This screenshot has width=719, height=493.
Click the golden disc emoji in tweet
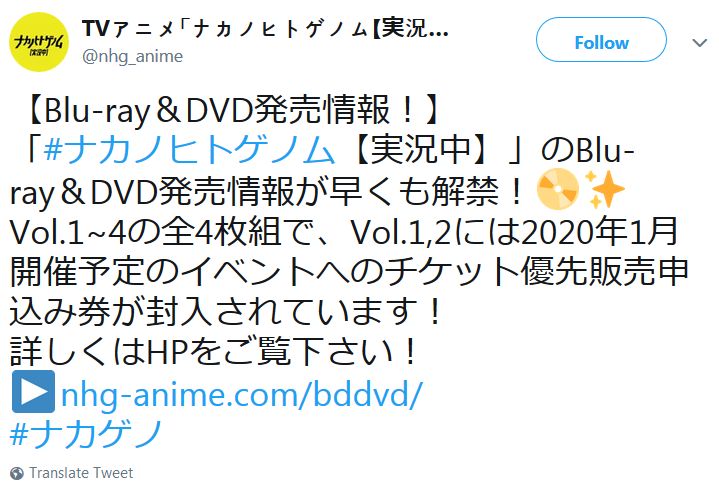(x=558, y=189)
